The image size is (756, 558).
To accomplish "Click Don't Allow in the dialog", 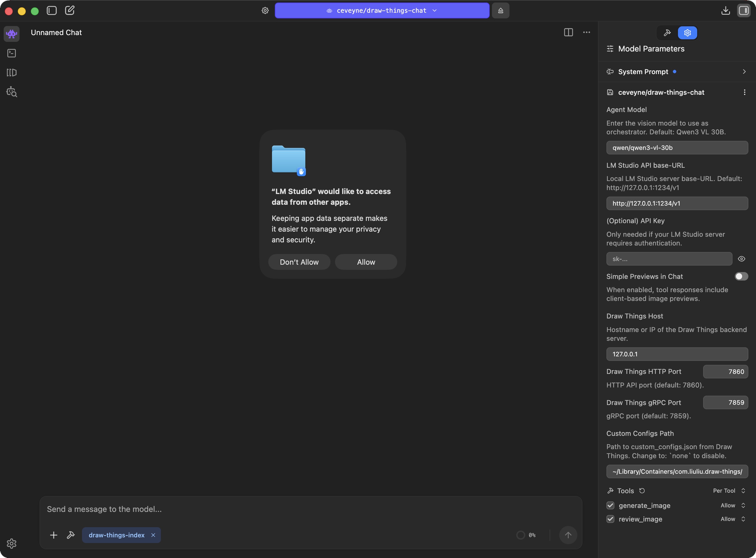I will click(x=299, y=262).
